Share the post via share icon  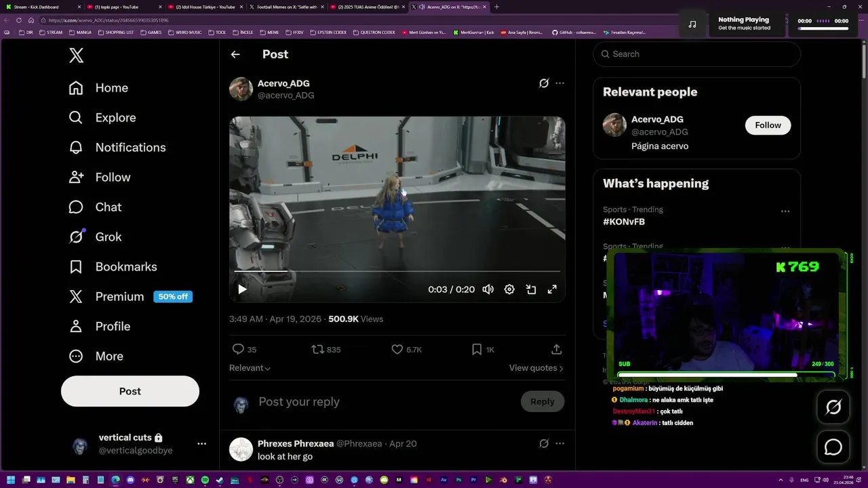556,350
